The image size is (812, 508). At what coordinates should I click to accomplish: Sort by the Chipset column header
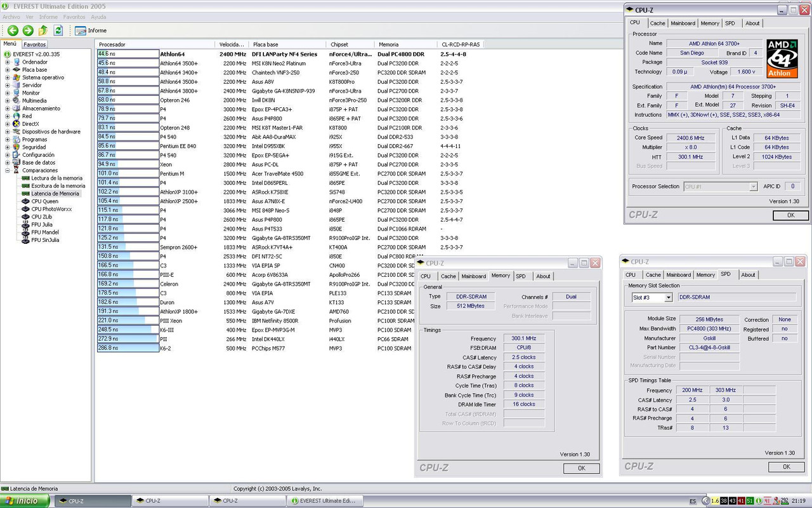351,44
